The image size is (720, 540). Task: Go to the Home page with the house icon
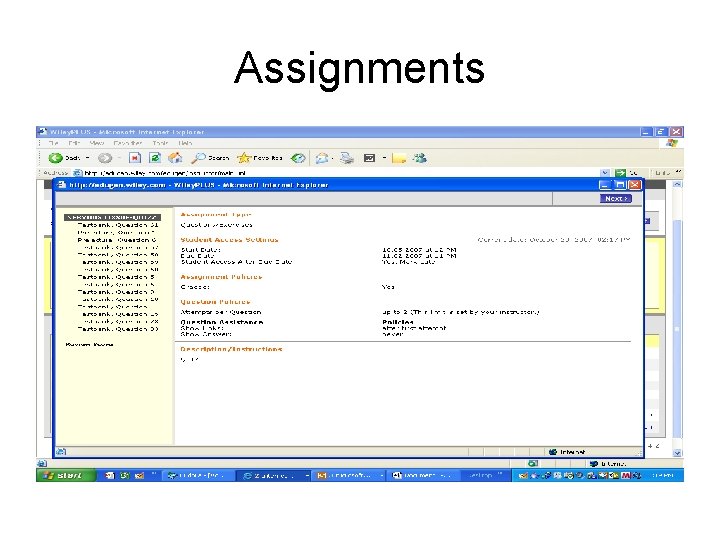click(x=175, y=158)
